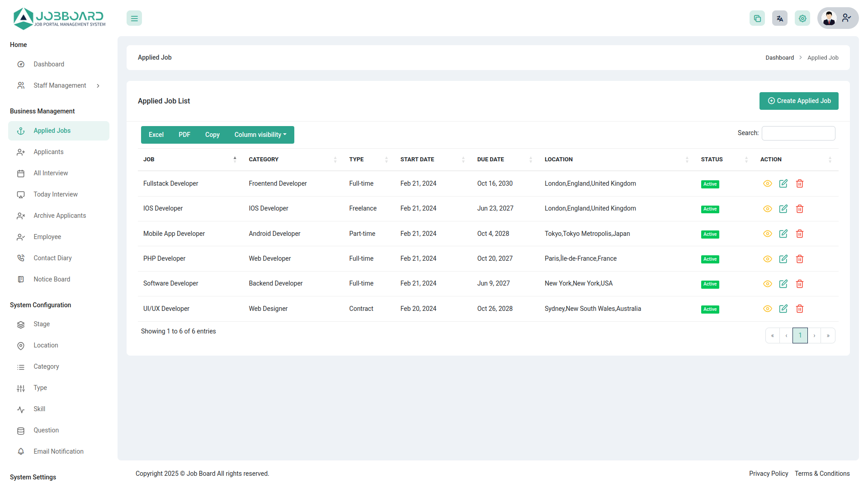
Task: Open Email Notification settings
Action: pos(58,451)
